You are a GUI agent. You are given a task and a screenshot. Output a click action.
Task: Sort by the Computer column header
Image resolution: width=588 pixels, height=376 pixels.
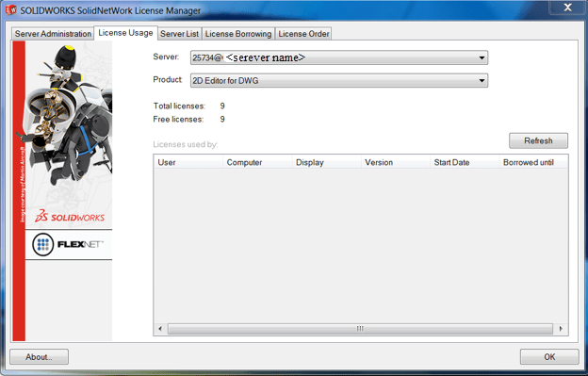tap(257, 162)
